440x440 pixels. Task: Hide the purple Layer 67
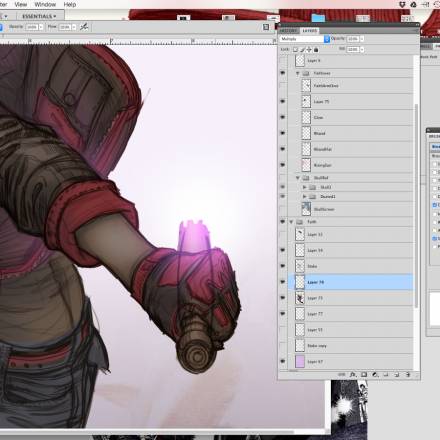point(283,361)
